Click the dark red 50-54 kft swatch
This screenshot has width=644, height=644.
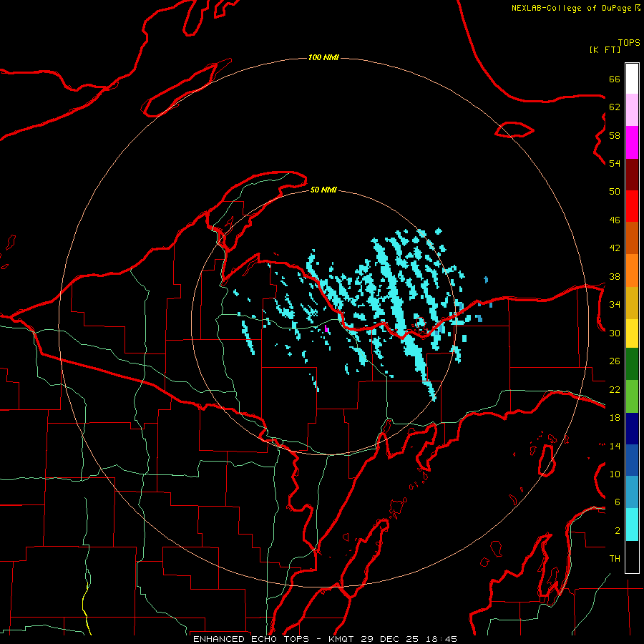click(x=632, y=175)
